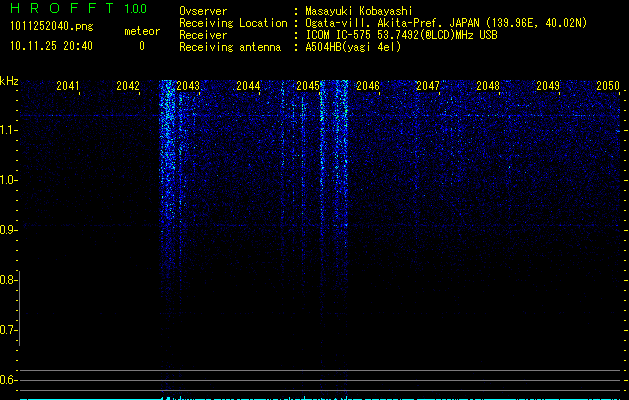
Task: Click the 0.9 frequency axis label
Action: click(x=7, y=230)
